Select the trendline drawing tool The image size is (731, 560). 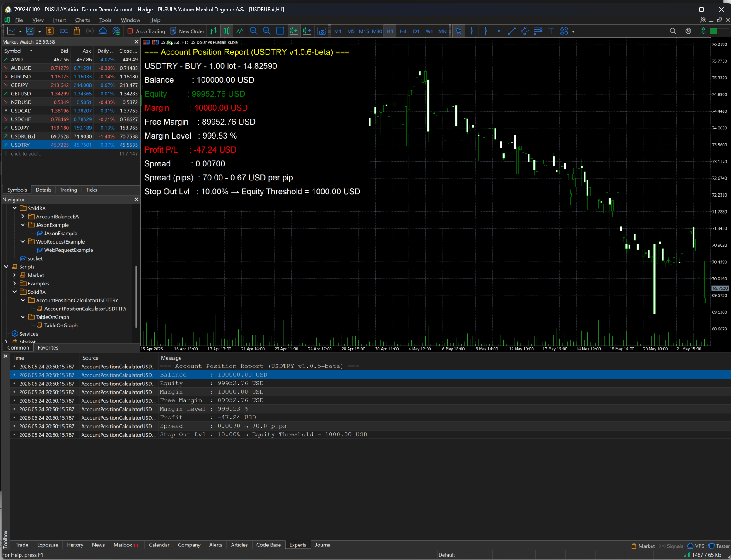[x=512, y=31]
